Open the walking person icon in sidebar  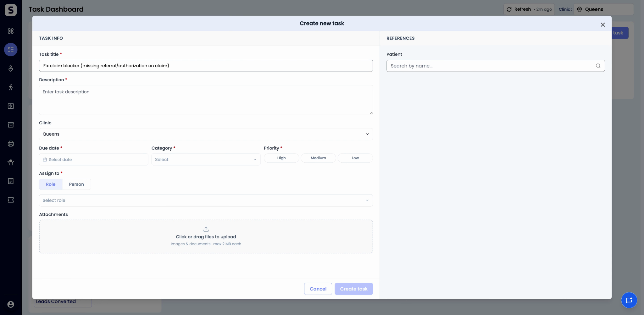click(11, 87)
